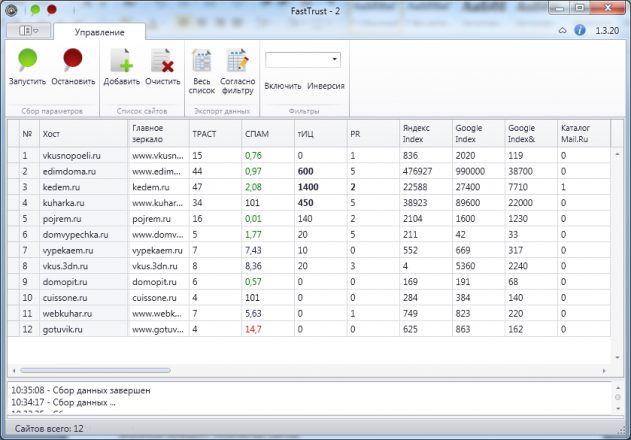Viewport: 631px width, 440px height.
Task: Click green spam value 0,76
Action: click(x=253, y=155)
